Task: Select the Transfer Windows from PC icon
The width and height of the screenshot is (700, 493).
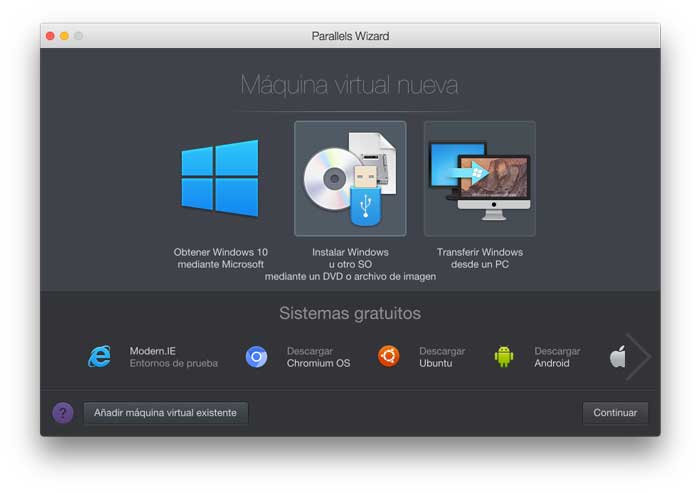Action: click(480, 178)
